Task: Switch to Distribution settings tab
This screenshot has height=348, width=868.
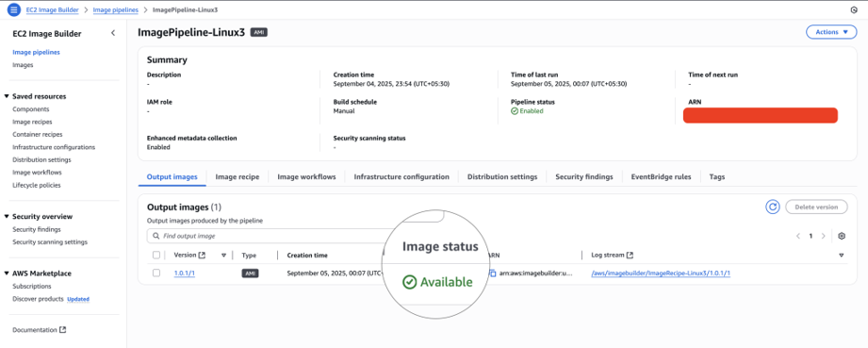Action: (502, 176)
